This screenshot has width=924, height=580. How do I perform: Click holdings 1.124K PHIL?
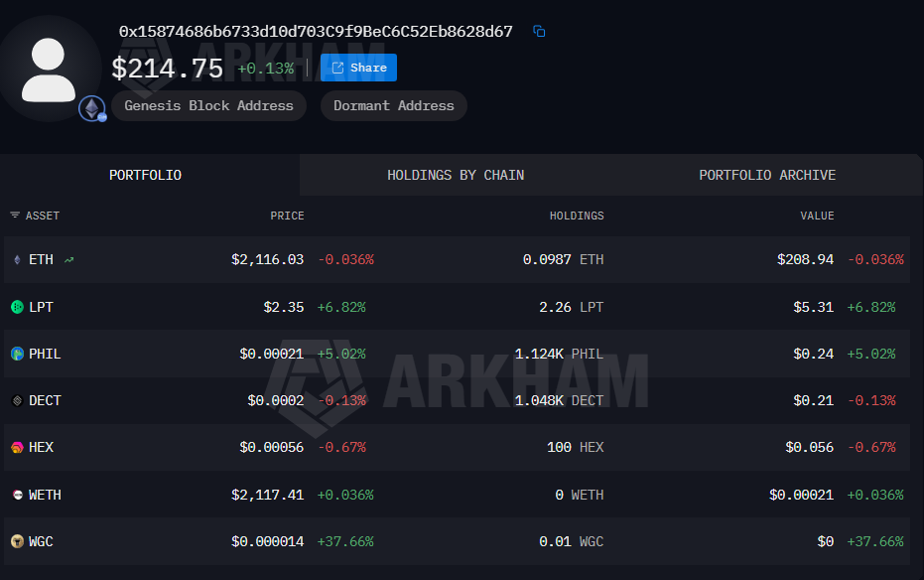(559, 354)
